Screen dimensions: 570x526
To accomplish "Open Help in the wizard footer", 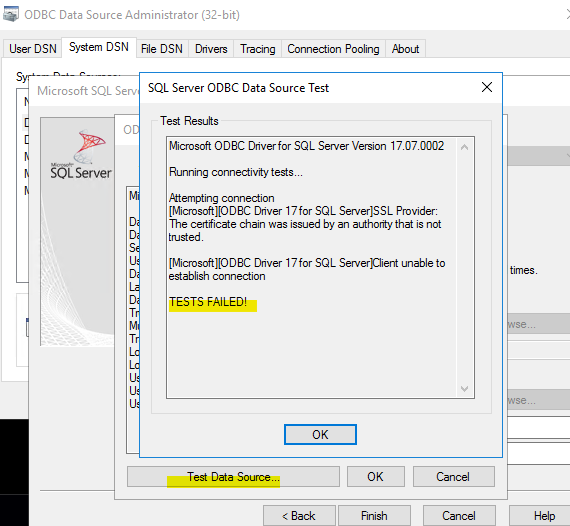I will pos(539,515).
